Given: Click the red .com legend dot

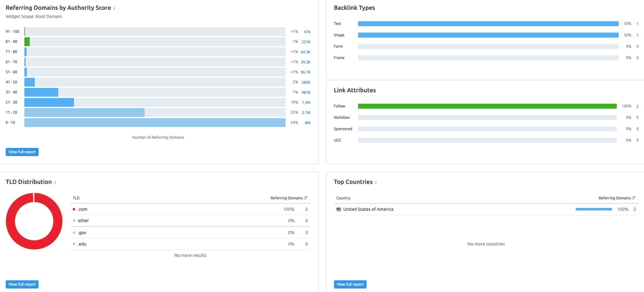Looking at the screenshot, I should 74,210.
